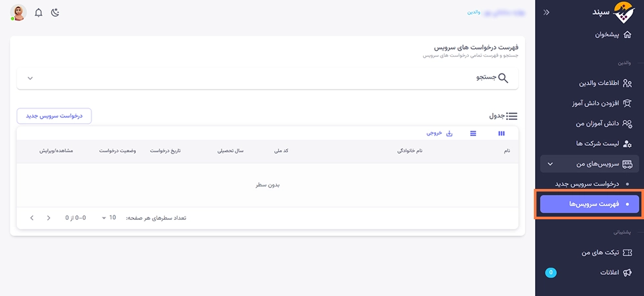Image resolution: width=644 pixels, height=296 pixels.
Task: Click the درخواست سرویس جدید button
Action: tap(54, 115)
